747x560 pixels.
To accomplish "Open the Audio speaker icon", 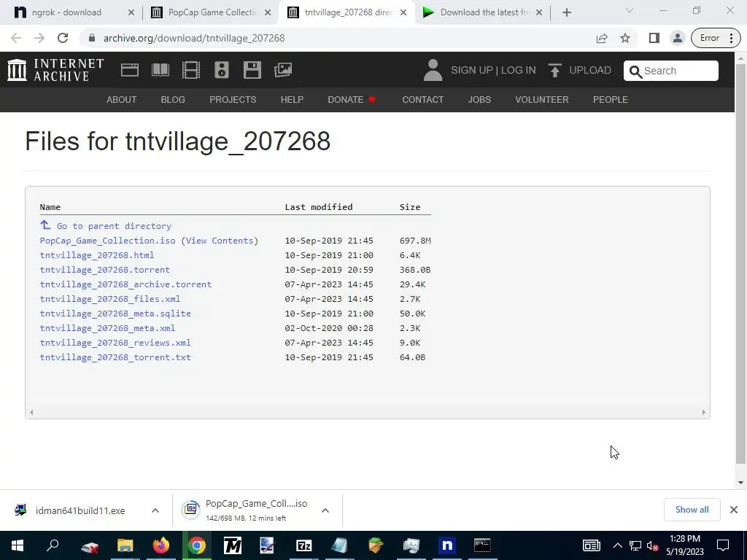I will tap(222, 70).
